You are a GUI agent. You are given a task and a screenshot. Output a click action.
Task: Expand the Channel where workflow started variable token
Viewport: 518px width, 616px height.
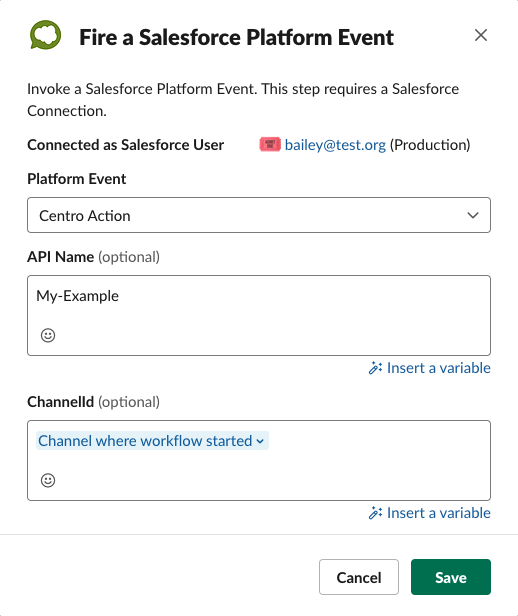coord(152,441)
